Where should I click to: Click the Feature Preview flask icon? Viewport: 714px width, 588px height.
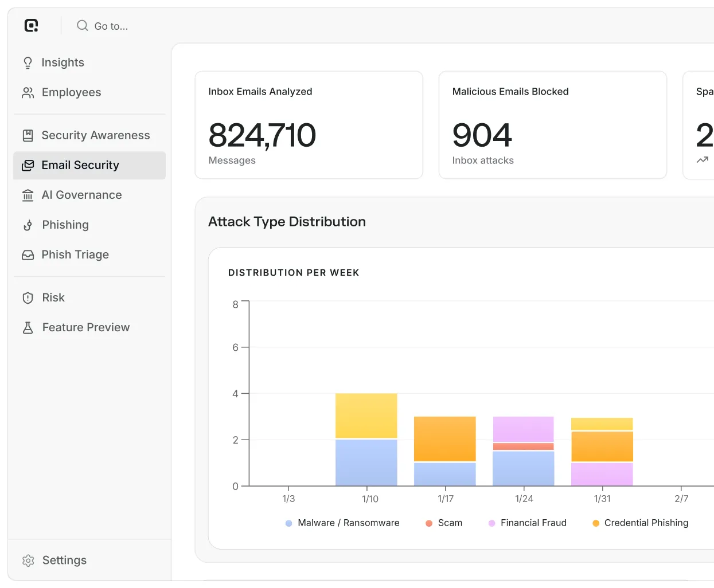(28, 327)
